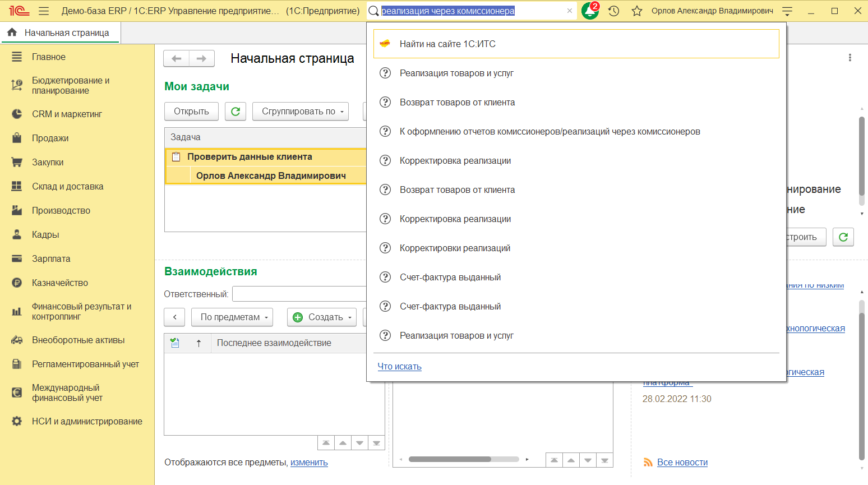The image size is (868, 485).
Task: Open the Продажи shopping bag icon
Action: 17,138
